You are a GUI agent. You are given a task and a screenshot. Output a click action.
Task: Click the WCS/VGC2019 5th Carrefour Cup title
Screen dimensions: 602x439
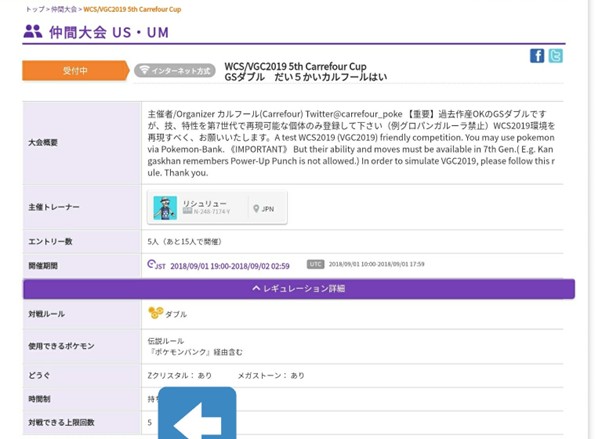[295, 66]
